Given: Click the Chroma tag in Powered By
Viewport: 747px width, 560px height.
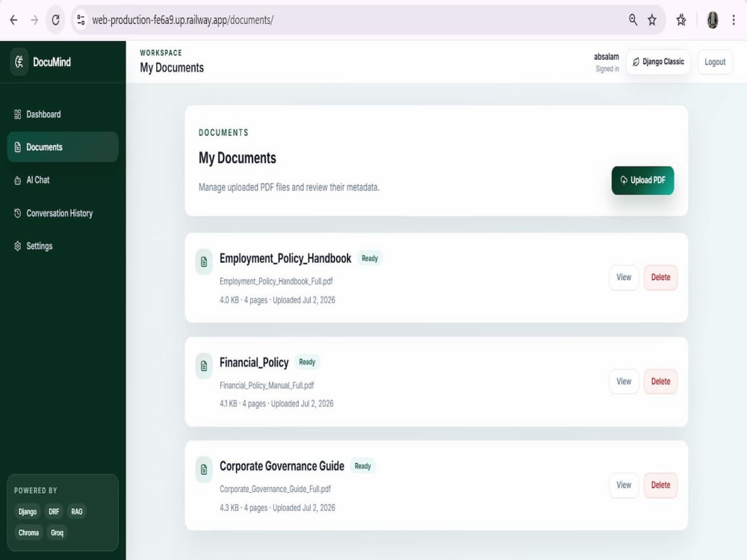Looking at the screenshot, I should pyautogui.click(x=28, y=533).
